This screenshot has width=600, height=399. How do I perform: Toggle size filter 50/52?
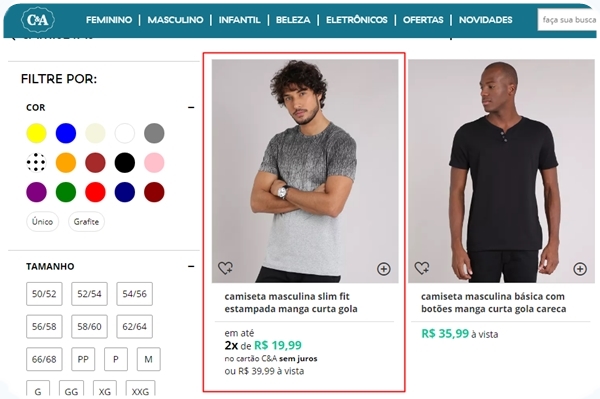pos(44,294)
